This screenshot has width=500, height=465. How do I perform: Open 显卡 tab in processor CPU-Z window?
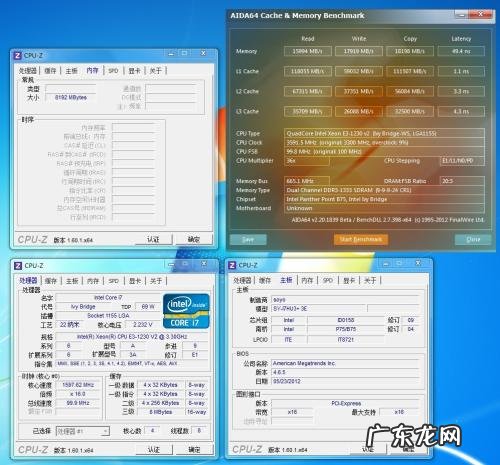(135, 281)
